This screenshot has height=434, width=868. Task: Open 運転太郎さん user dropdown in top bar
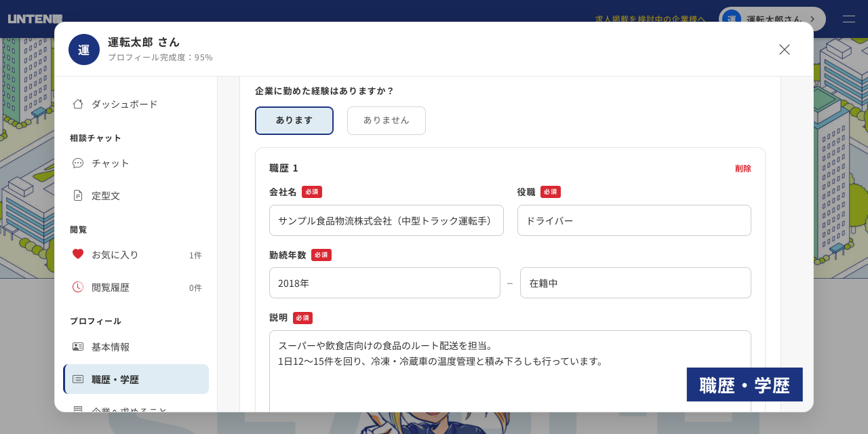[x=772, y=19]
